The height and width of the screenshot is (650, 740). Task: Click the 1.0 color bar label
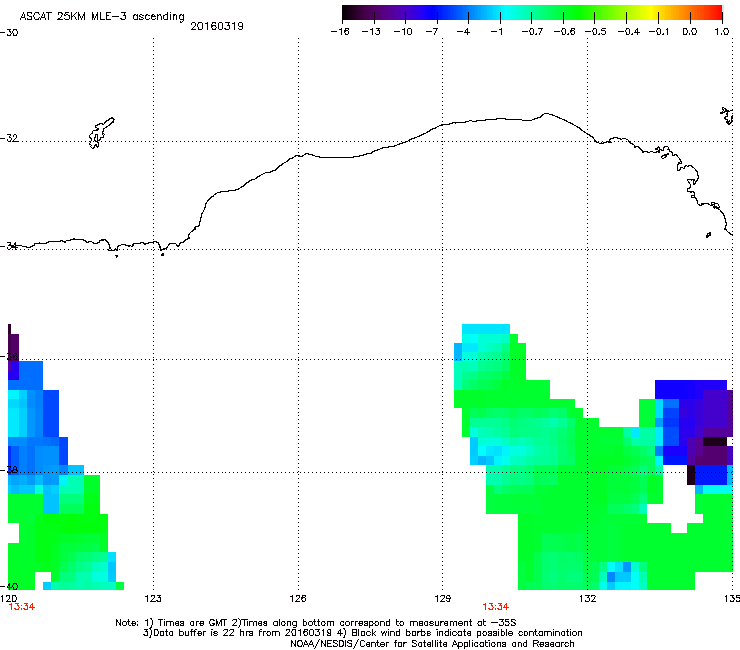[722, 32]
